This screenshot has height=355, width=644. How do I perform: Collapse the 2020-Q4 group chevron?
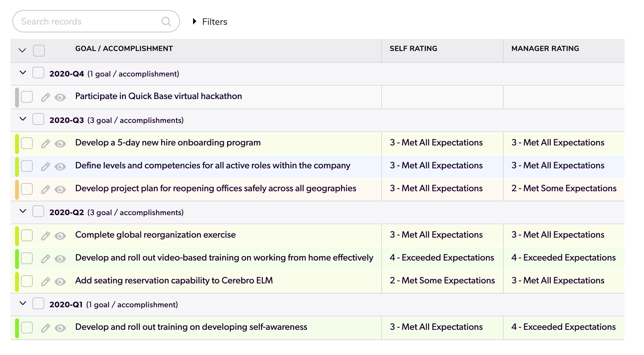click(x=23, y=73)
